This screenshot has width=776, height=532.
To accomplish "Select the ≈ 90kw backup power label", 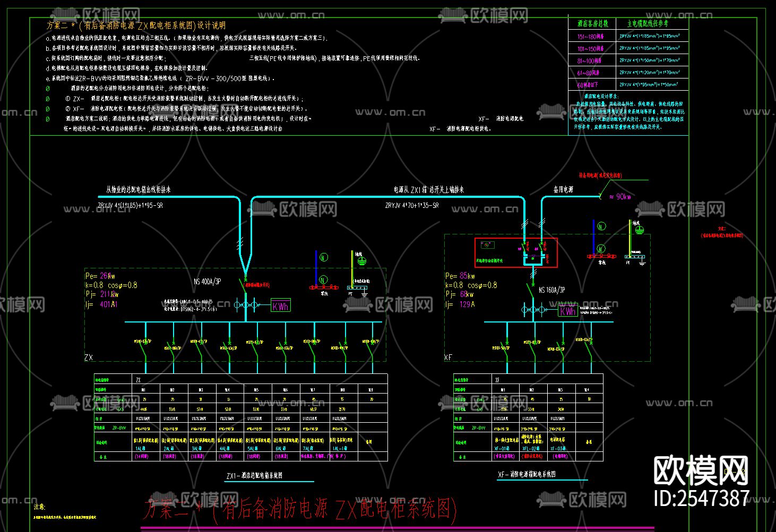I will tap(619, 197).
